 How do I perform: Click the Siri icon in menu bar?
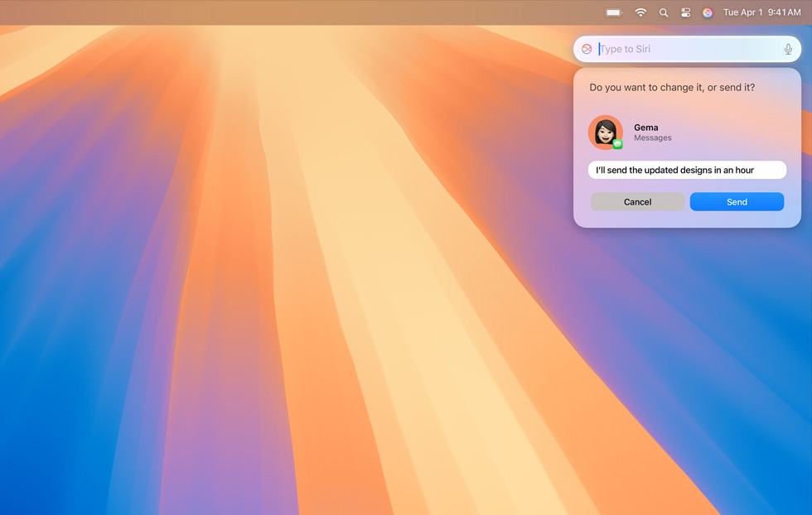tap(708, 12)
